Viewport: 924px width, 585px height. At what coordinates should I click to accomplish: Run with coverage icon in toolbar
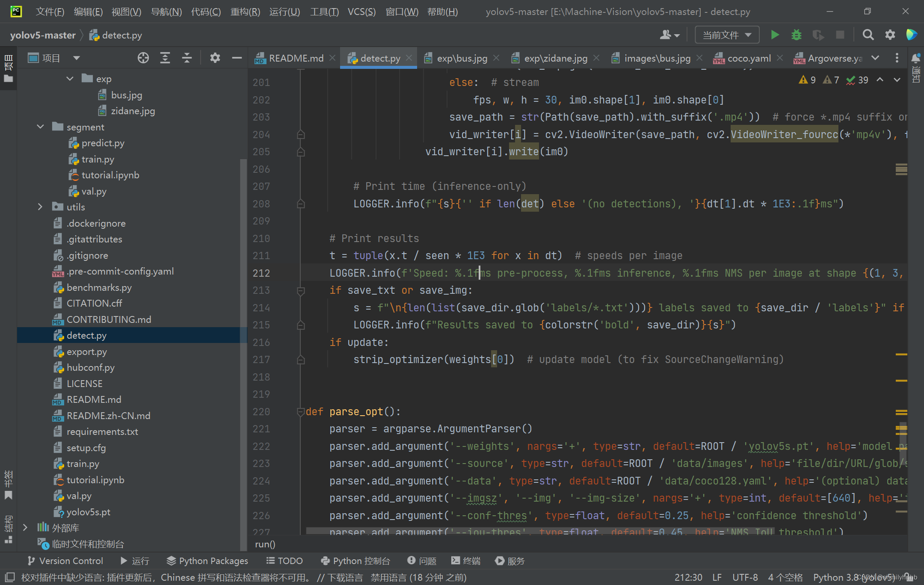click(x=818, y=35)
